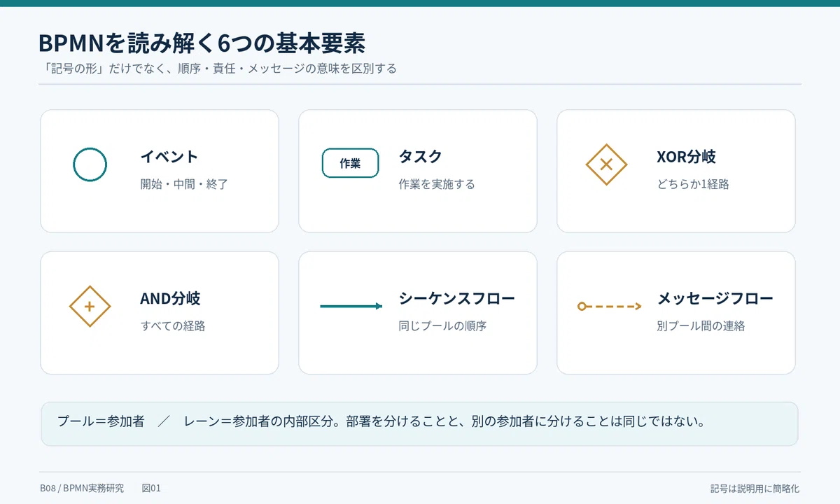Select the dashed message flow arrow
The image size is (840, 504).
(609, 306)
